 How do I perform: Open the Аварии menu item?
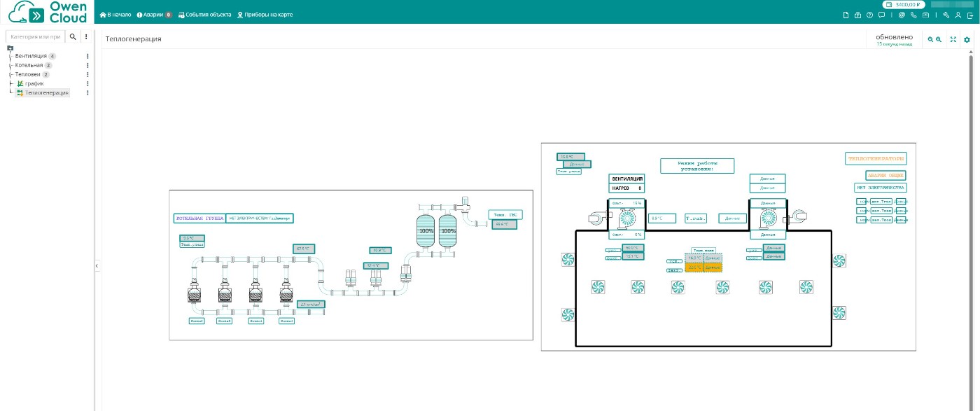click(154, 15)
